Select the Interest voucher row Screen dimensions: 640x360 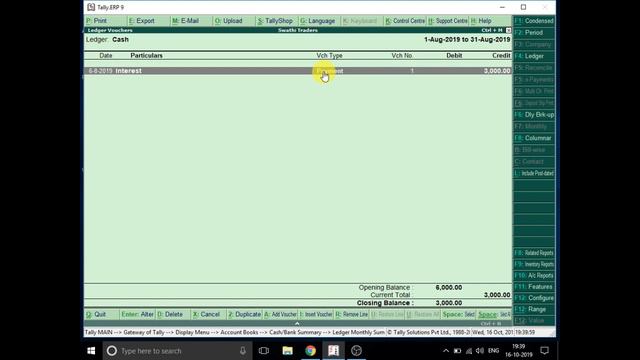point(298,71)
